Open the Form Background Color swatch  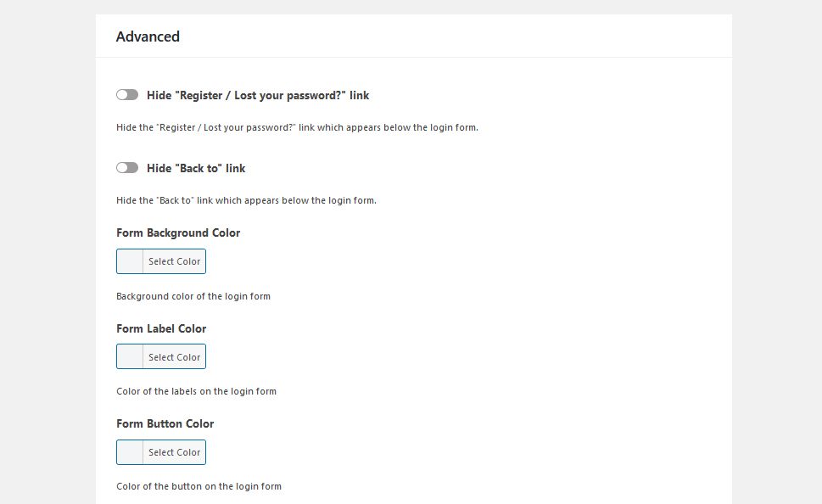pyautogui.click(x=130, y=261)
